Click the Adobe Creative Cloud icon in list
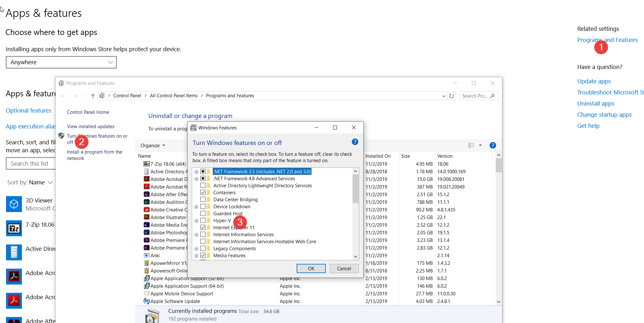The image size is (644, 323). [x=147, y=210]
